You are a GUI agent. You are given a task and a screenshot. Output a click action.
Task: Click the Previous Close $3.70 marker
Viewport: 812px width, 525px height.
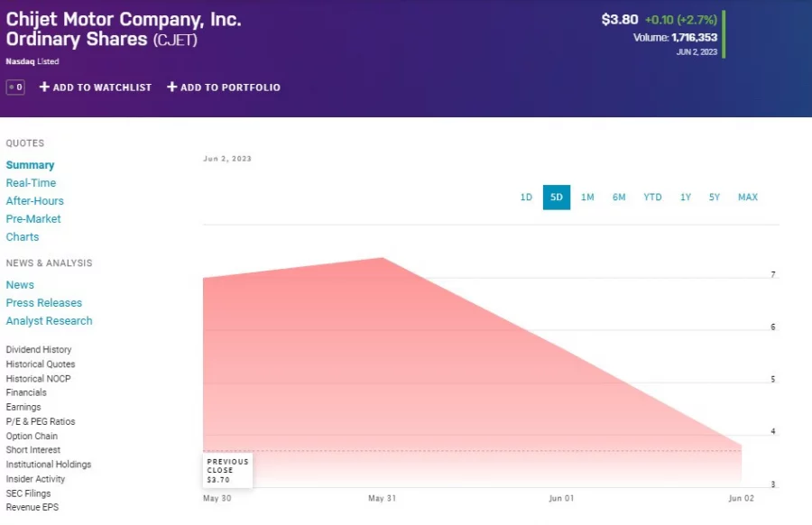click(x=226, y=469)
